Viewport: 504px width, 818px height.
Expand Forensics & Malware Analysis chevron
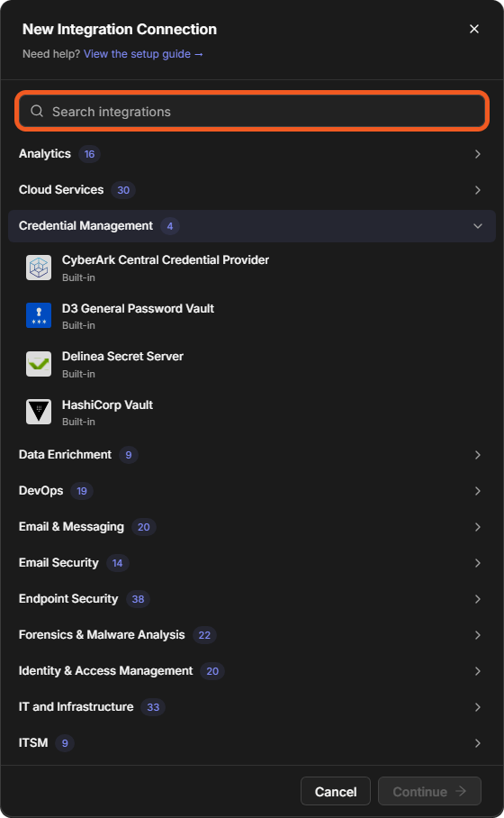coord(477,635)
